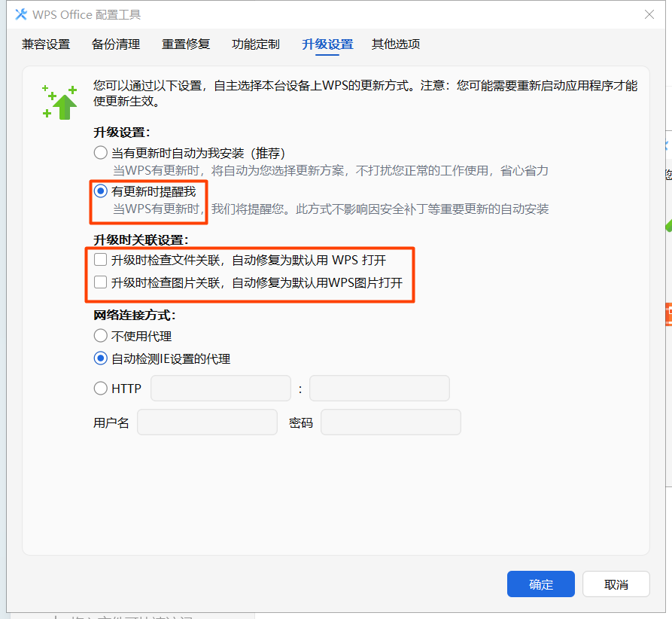
Task: Switch to the 其他选项 tab
Action: [x=395, y=44]
